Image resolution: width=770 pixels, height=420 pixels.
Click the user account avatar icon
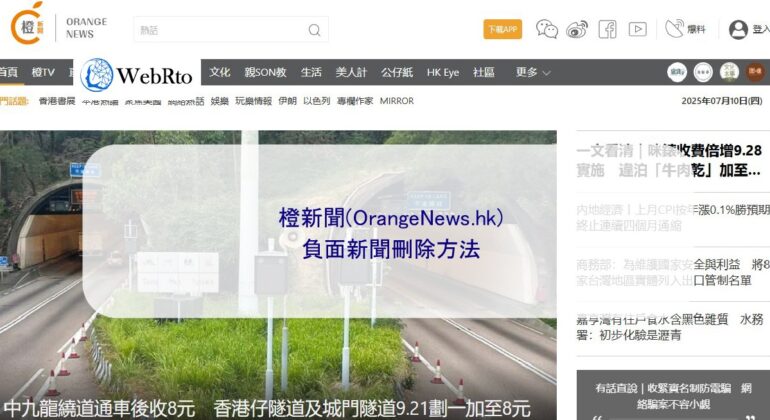738,29
